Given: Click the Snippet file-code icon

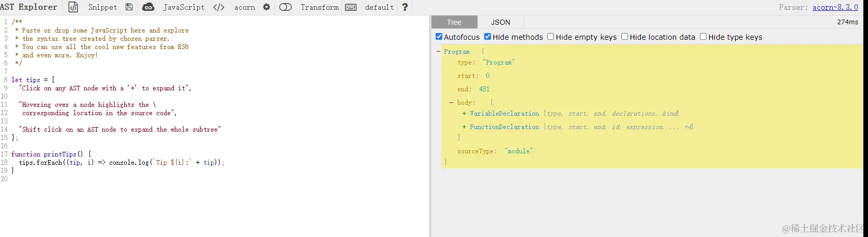Looking at the screenshot, I should (x=73, y=7).
